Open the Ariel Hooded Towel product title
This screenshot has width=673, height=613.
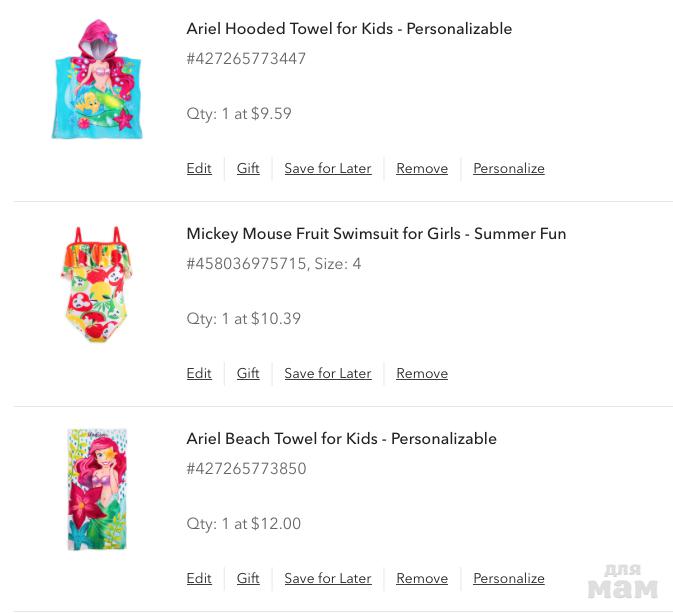tap(349, 29)
